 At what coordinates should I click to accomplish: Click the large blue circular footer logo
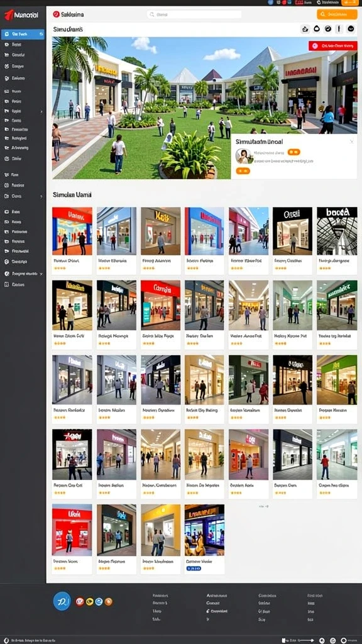pos(62,601)
